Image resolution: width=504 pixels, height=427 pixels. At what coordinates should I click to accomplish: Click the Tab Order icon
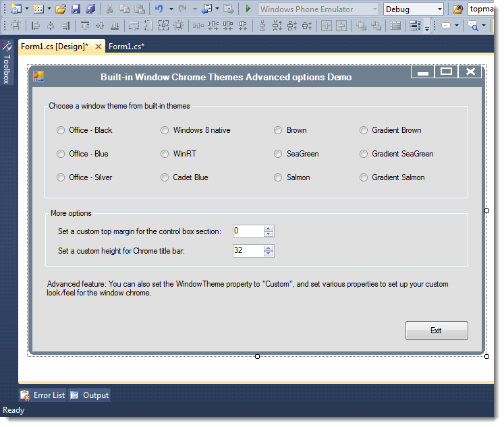(415, 25)
